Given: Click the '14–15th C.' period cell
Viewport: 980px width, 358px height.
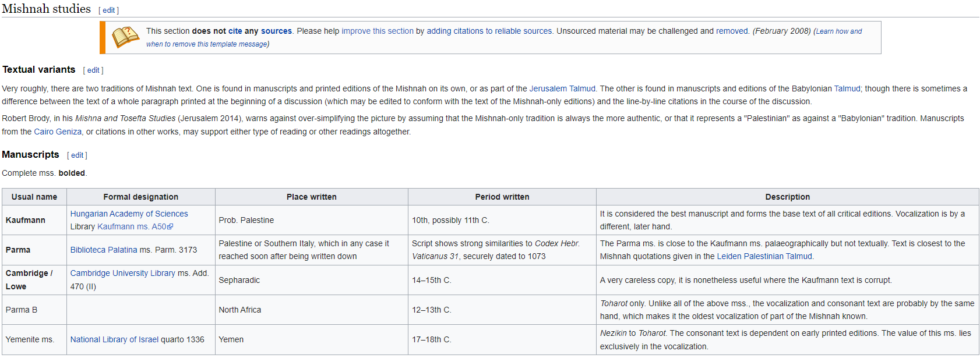Looking at the screenshot, I should tap(502, 280).
